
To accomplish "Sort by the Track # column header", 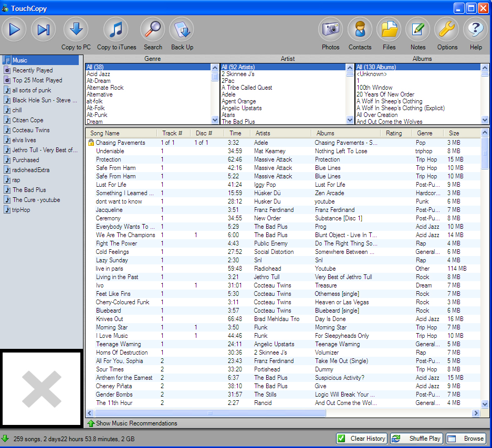I will (x=173, y=133).
